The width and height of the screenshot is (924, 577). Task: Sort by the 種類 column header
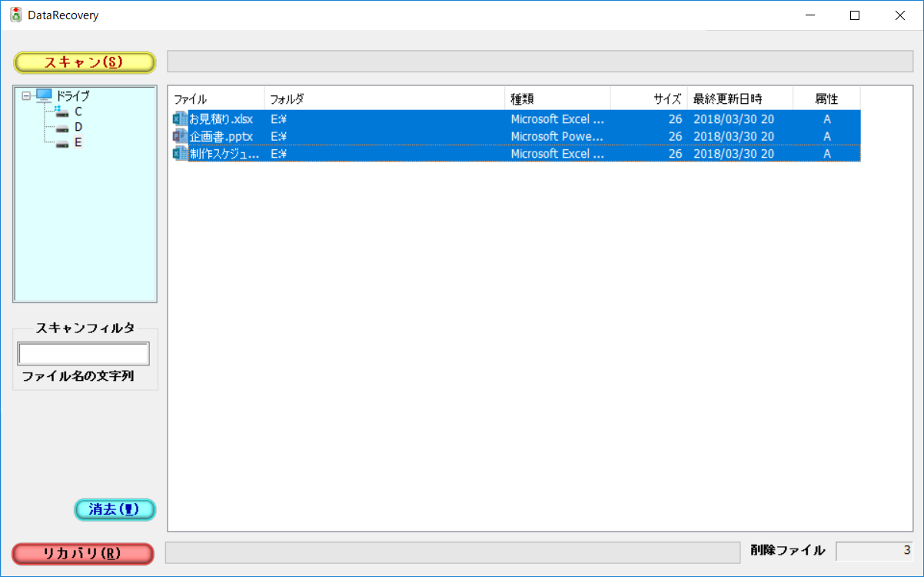pos(558,98)
